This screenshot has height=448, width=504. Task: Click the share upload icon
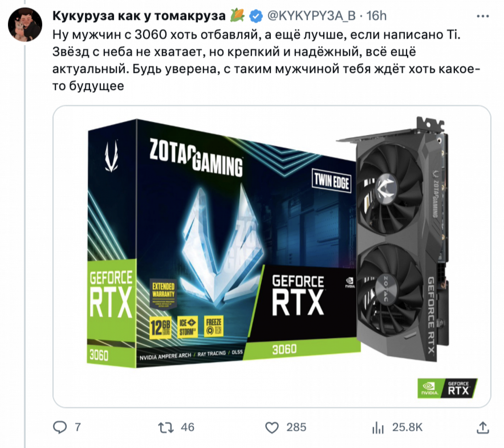pyautogui.click(x=483, y=427)
